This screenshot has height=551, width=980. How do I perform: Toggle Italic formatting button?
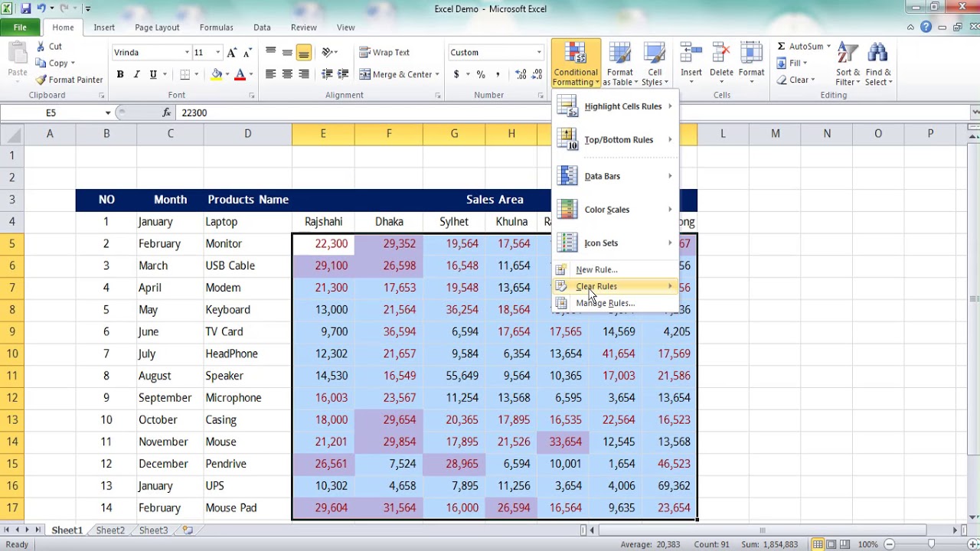[x=136, y=74]
